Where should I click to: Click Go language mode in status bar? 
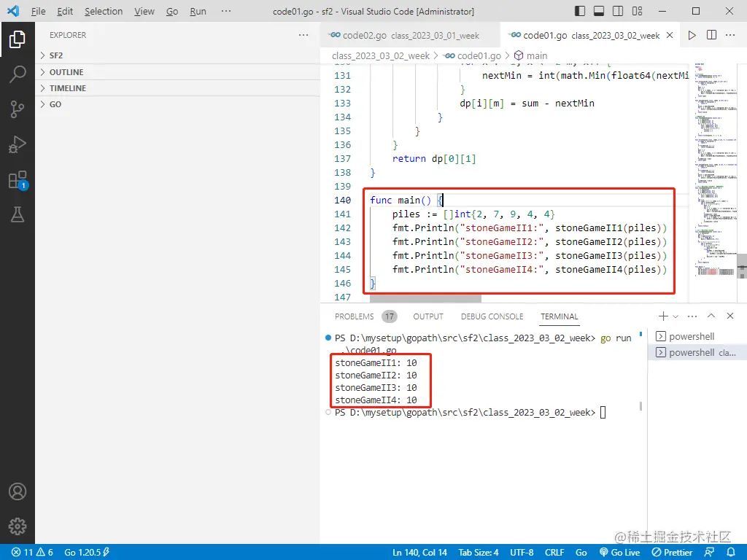click(581, 553)
